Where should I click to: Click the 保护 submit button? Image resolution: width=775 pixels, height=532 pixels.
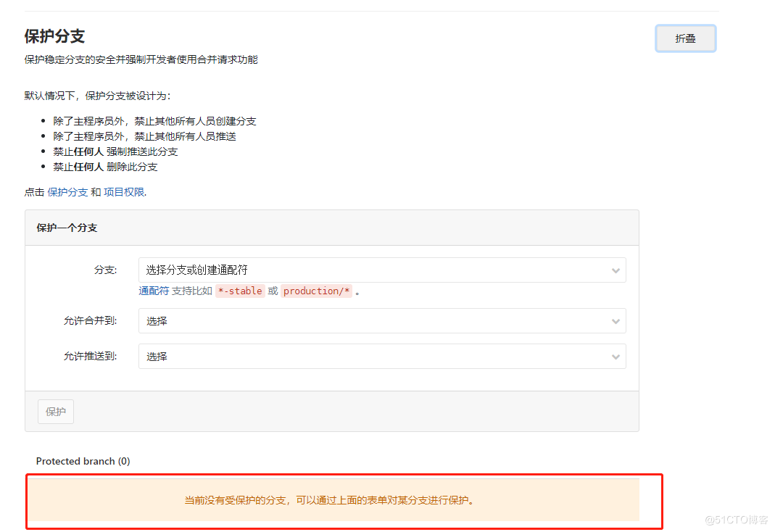click(x=56, y=412)
